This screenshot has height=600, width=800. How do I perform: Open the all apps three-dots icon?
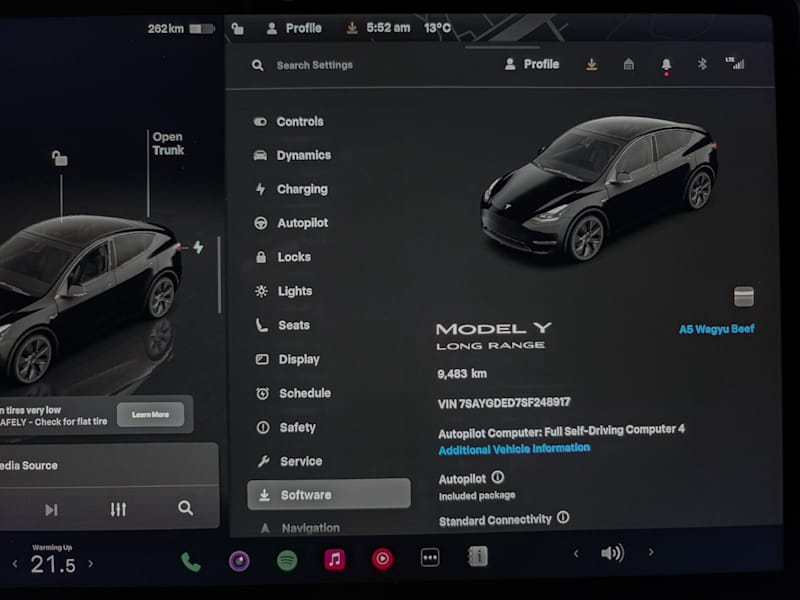(x=430, y=558)
